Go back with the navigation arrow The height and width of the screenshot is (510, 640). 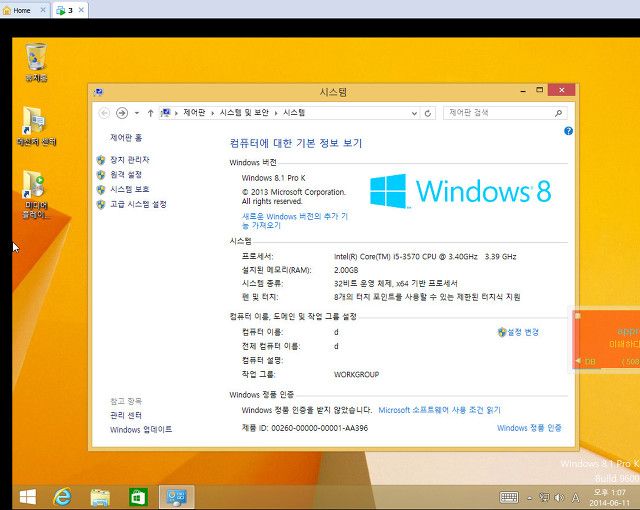104,113
